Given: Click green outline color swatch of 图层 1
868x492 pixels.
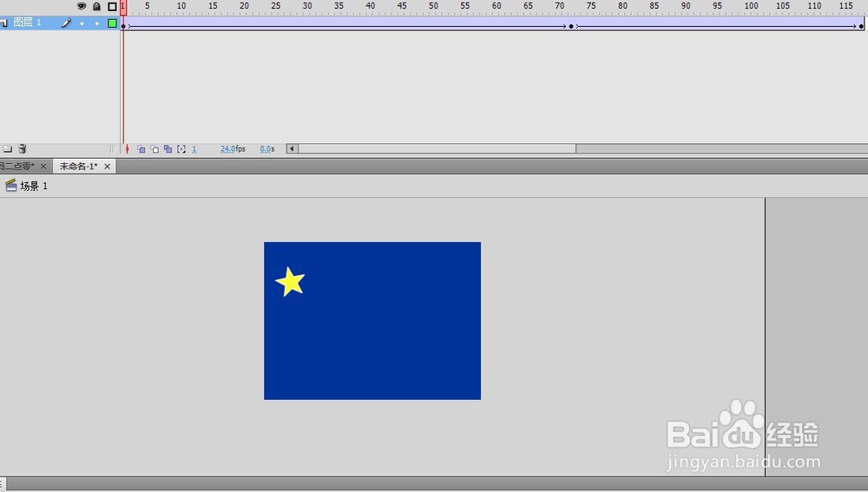Looking at the screenshot, I should coord(112,23).
